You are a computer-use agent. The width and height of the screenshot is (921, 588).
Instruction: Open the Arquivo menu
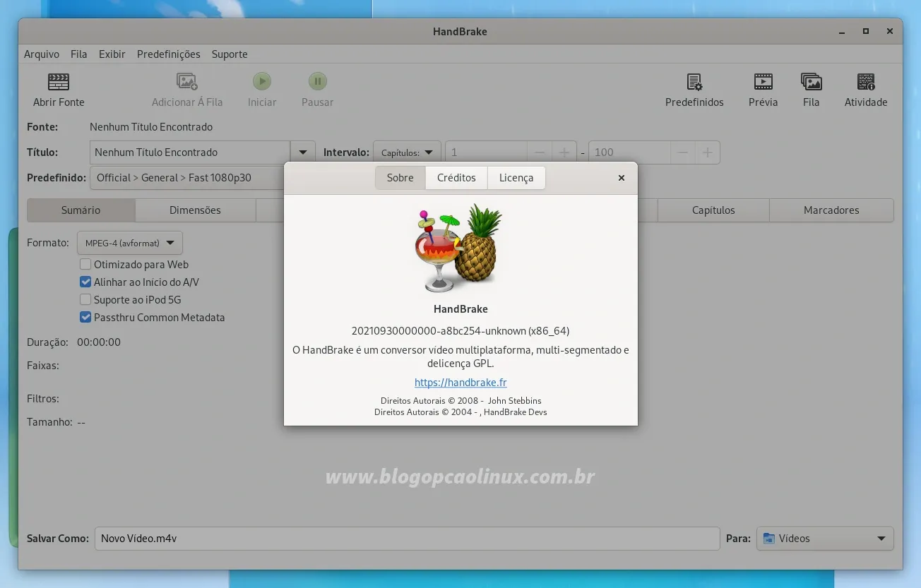[42, 54]
